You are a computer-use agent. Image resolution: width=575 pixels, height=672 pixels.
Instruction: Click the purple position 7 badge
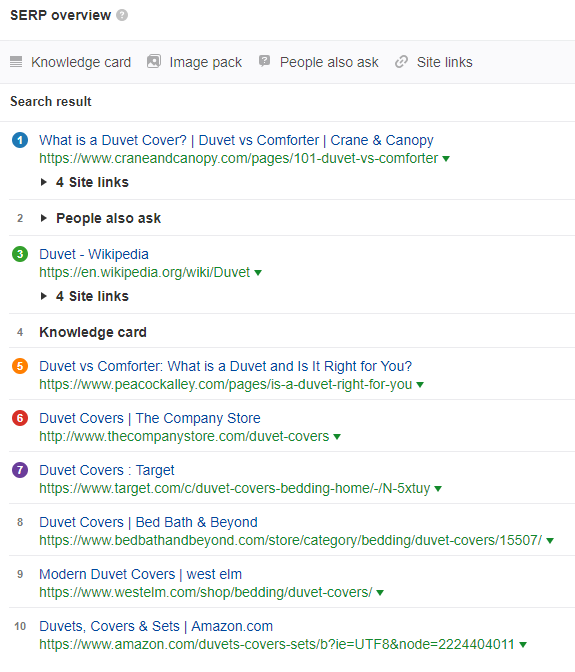20,470
